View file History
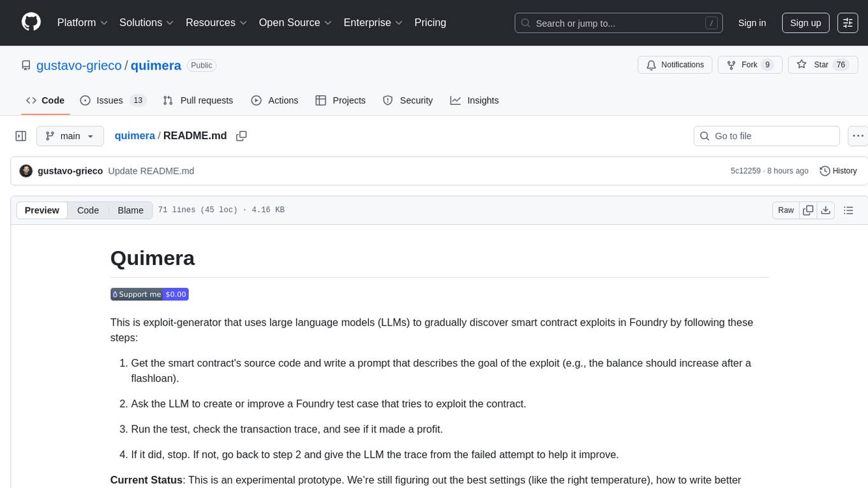 click(x=838, y=171)
